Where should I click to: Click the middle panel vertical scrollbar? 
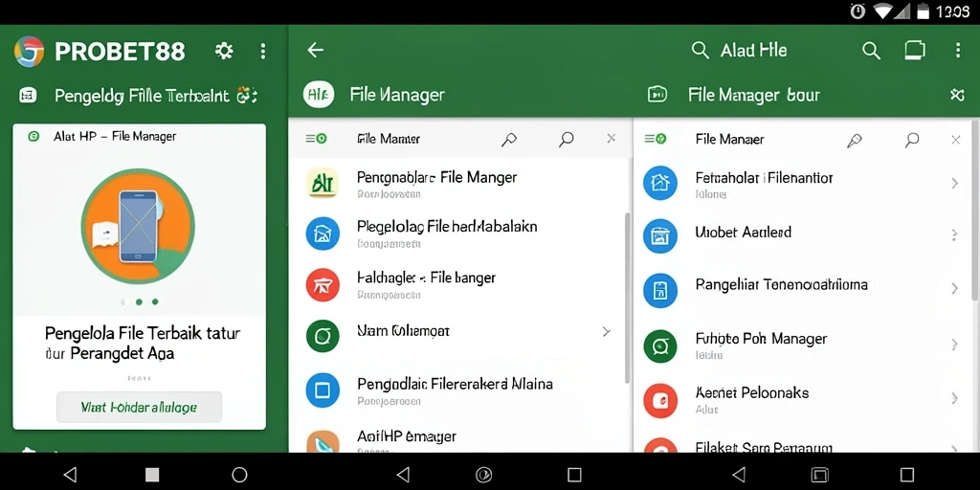coord(627,298)
